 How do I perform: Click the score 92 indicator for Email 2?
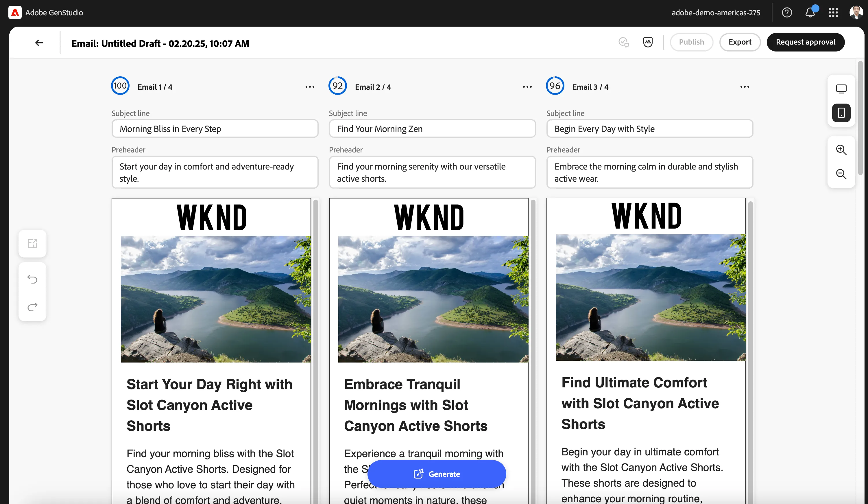tap(337, 86)
